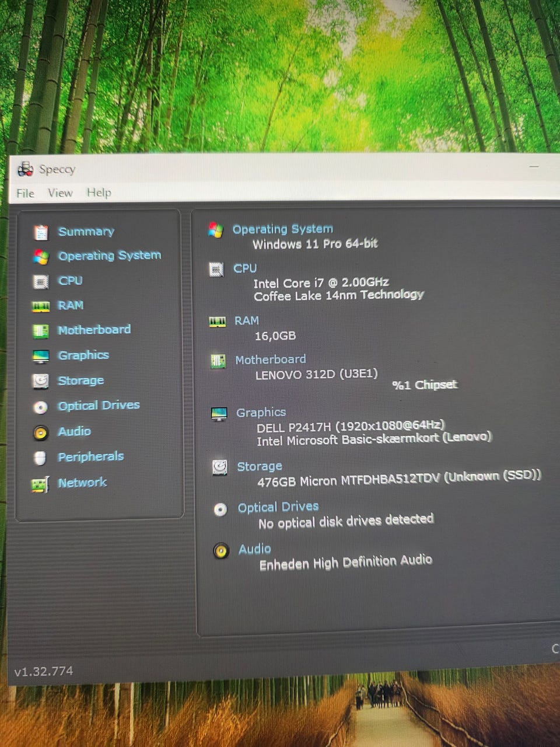This screenshot has width=560, height=747.
Task: Click the Storage drive icon in summary pane
Action: tap(220, 467)
